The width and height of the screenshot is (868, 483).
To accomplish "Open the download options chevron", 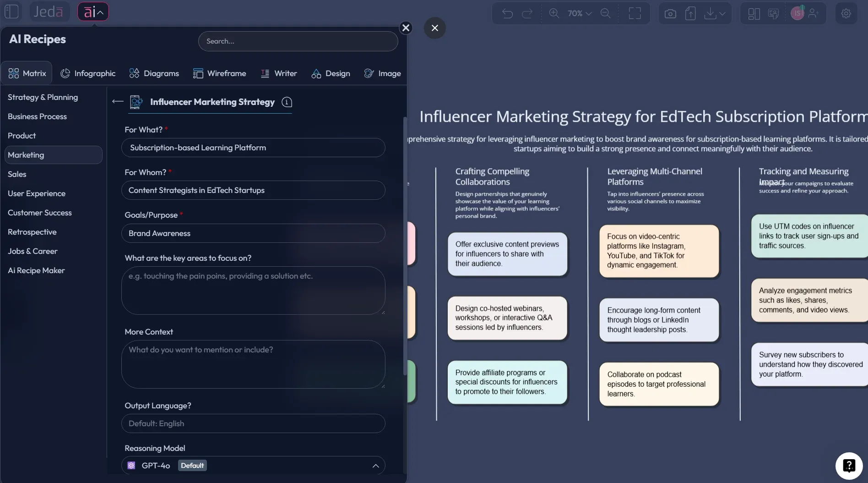I will tap(723, 13).
